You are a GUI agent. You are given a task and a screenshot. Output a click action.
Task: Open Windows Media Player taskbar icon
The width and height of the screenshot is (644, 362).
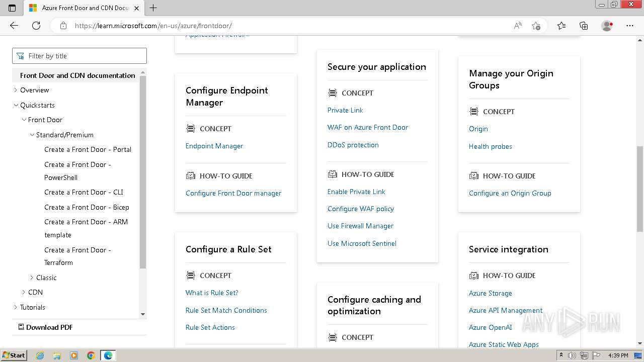(74, 355)
